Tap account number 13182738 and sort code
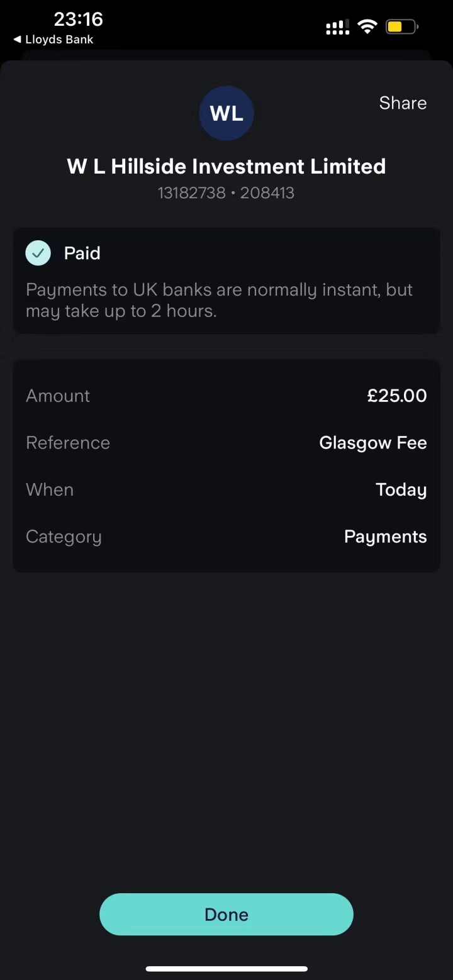This screenshot has height=980, width=453. [x=226, y=192]
